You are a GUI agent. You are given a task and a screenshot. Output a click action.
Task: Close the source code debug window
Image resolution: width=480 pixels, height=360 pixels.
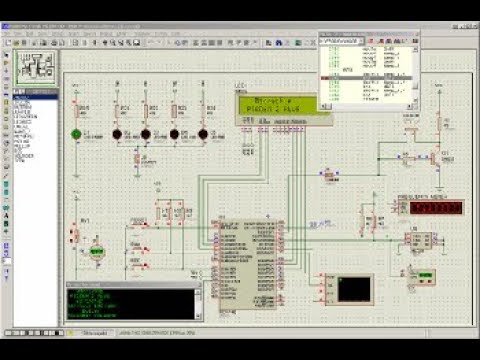point(416,34)
